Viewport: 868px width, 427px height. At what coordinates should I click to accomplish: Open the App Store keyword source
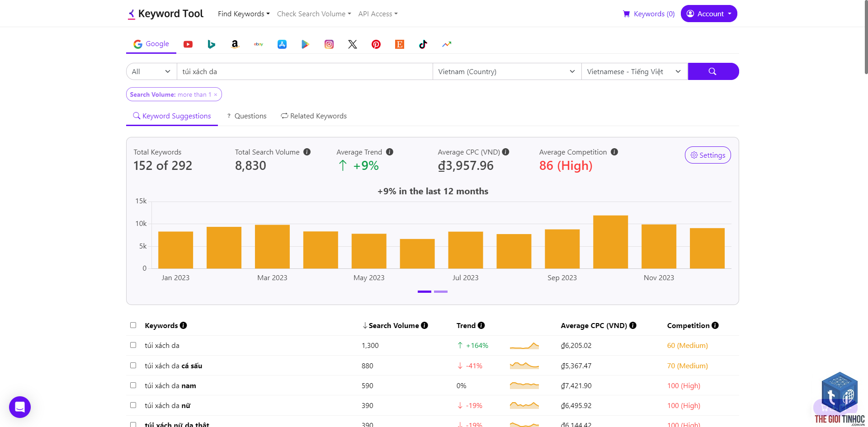pyautogui.click(x=282, y=44)
